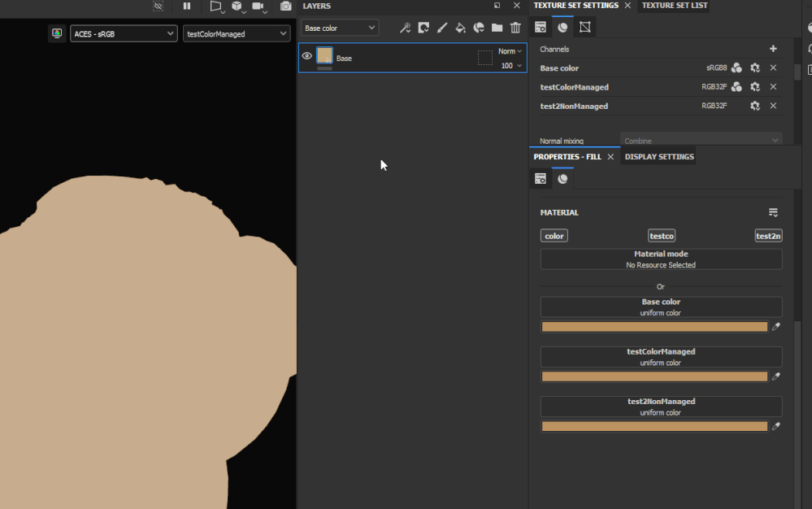Pause rendering in the viewport toolbar
812x509 pixels.
[187, 7]
